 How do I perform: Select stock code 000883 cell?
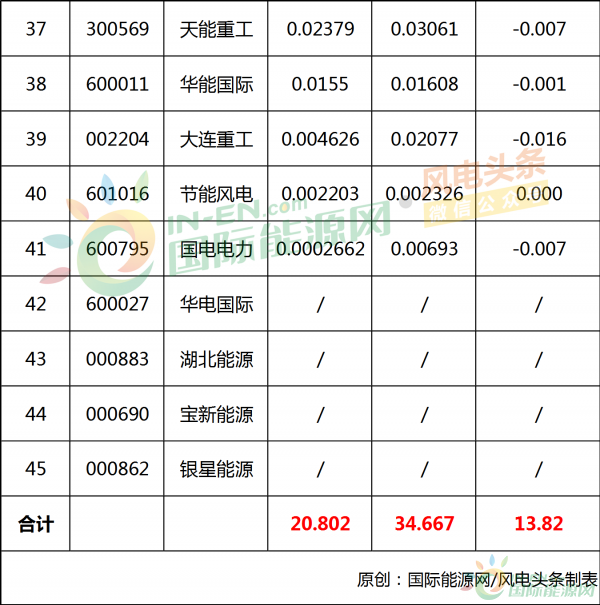pyautogui.click(x=117, y=359)
